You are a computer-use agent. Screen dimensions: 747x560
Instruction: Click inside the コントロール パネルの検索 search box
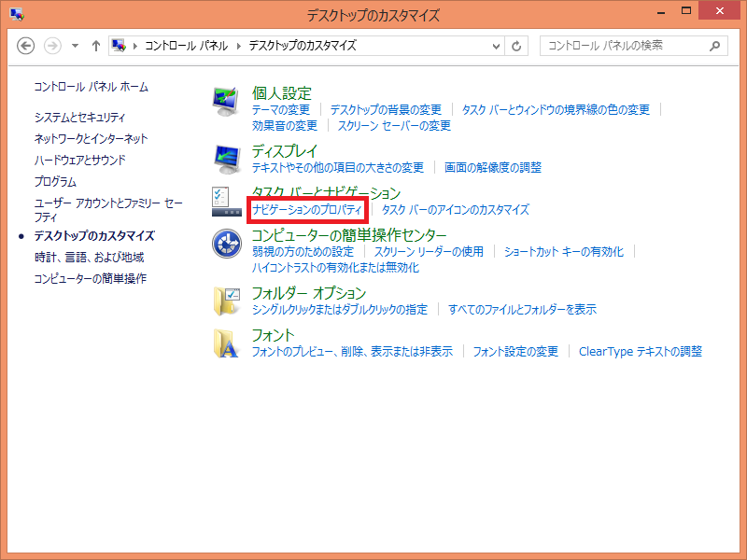click(x=626, y=45)
